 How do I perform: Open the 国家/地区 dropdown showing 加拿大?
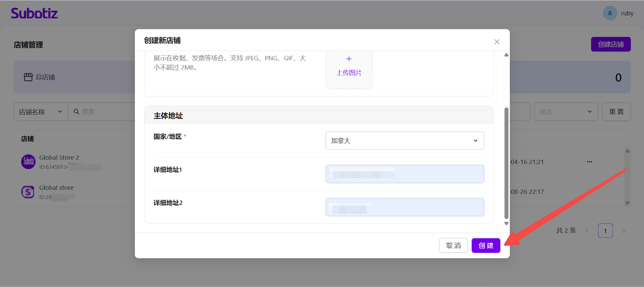[405, 141]
